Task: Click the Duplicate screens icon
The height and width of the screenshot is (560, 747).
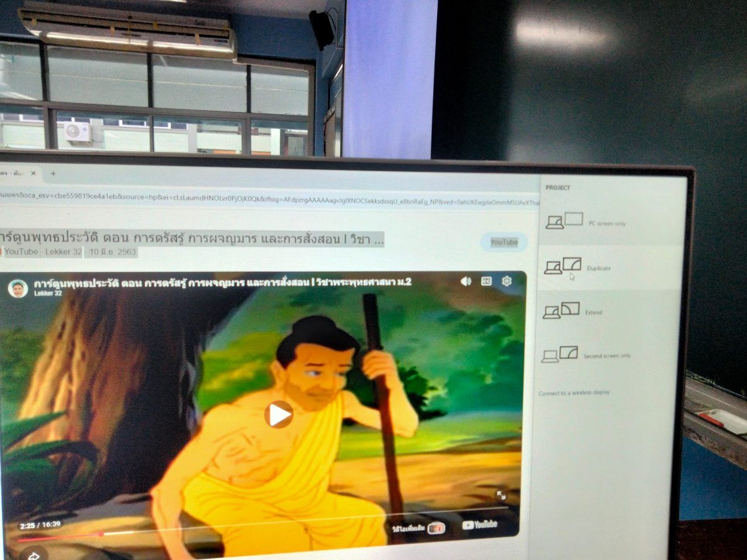Action: pos(563,266)
